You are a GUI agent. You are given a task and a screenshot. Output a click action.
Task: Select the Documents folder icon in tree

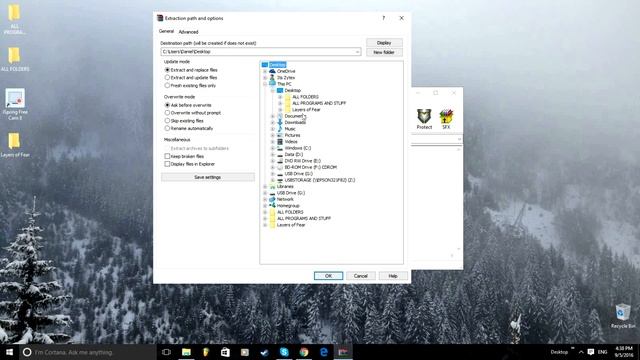(280, 116)
